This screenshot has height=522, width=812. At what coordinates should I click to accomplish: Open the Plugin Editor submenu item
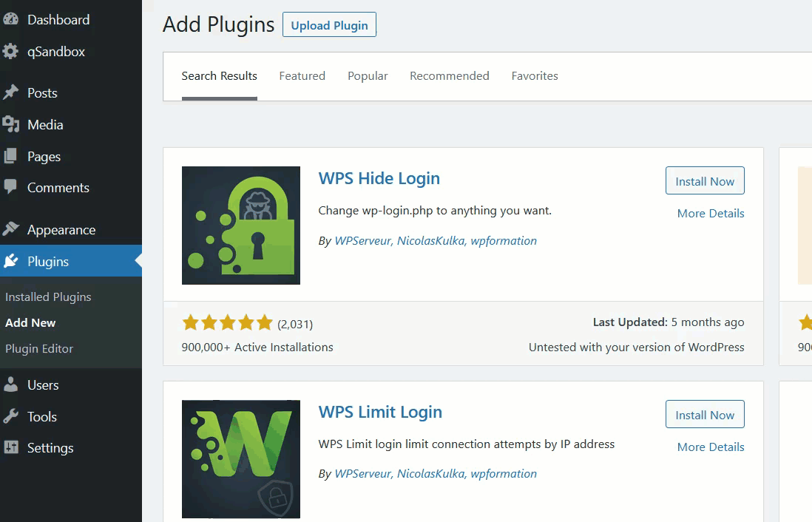point(39,349)
